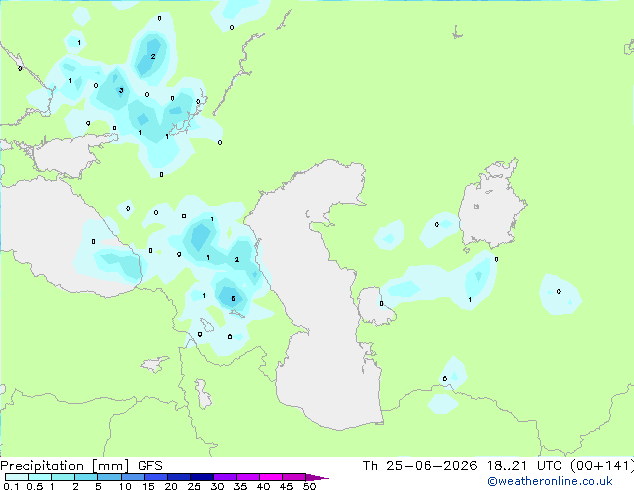Click the precipitation value '5' on the map
634x490 pixels.
coord(233,299)
